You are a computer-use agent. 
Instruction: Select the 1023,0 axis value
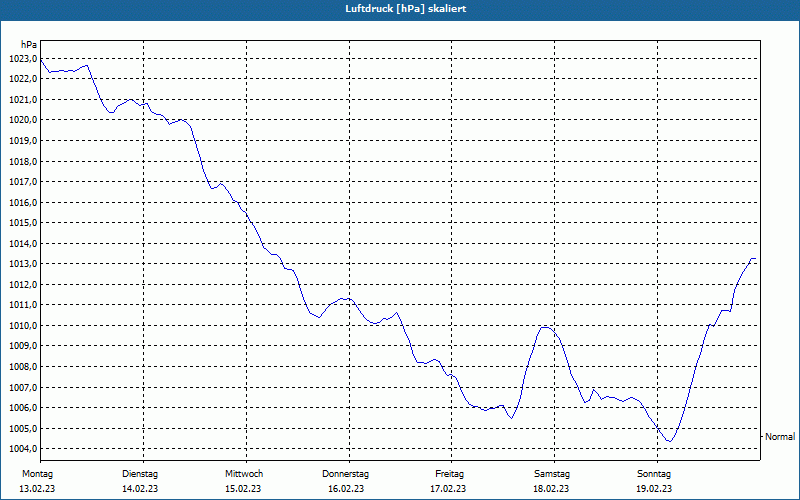[x=23, y=59]
